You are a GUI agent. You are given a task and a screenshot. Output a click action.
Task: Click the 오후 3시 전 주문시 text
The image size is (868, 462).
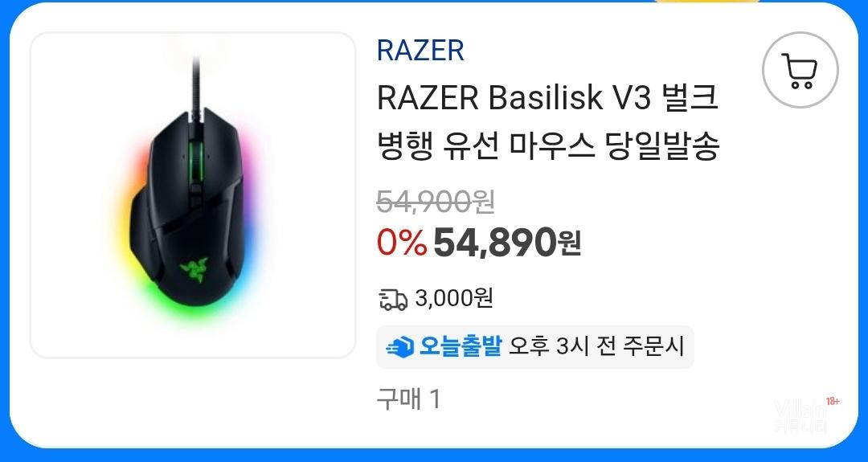click(x=596, y=347)
